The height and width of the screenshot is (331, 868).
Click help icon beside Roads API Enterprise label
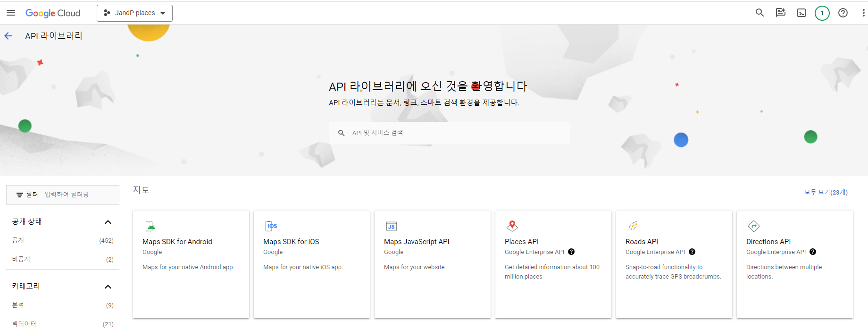point(692,252)
